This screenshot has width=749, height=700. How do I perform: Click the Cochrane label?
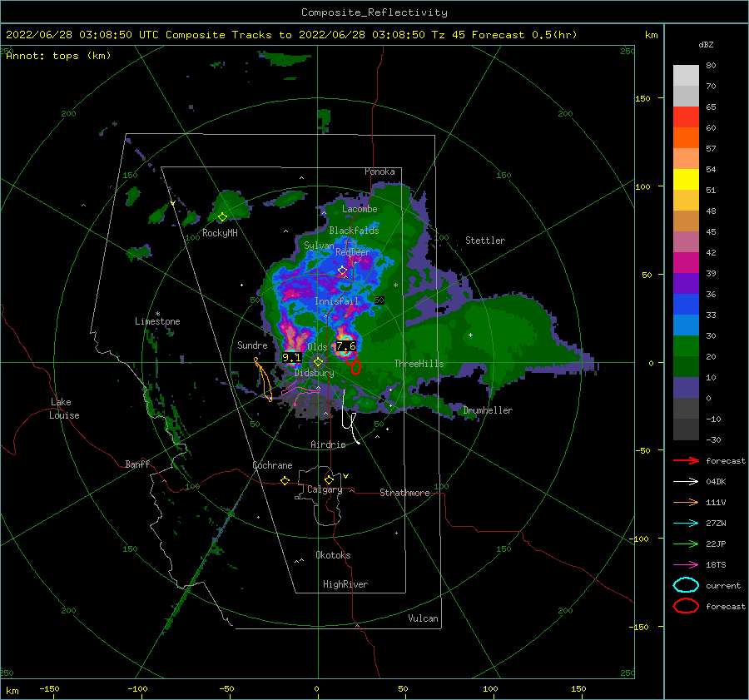pos(272,465)
